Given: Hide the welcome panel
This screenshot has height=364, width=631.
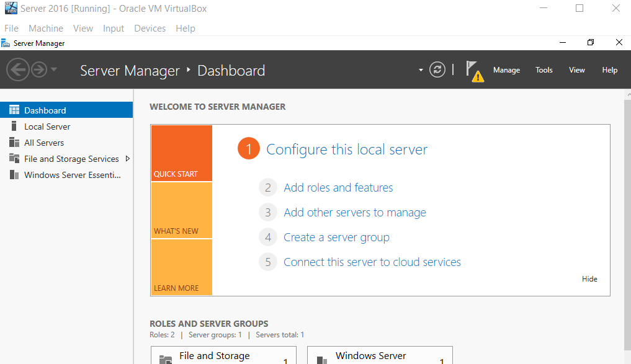Looking at the screenshot, I should (589, 278).
